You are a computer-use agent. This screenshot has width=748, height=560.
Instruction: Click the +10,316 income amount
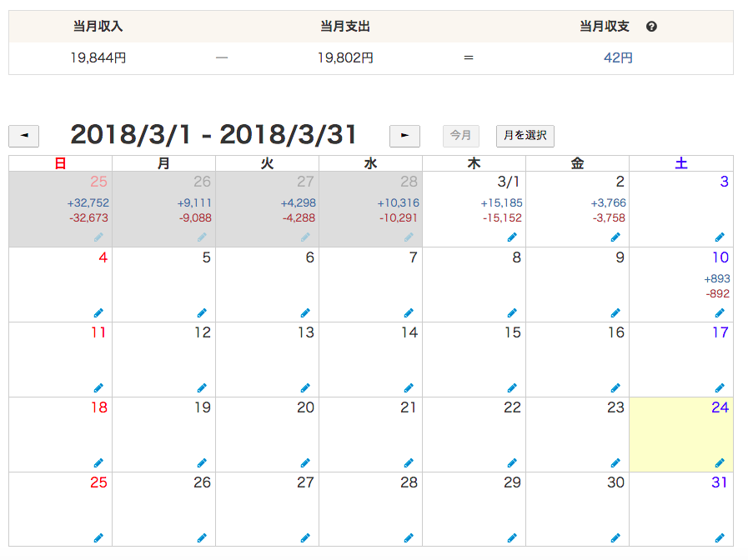pyautogui.click(x=399, y=203)
